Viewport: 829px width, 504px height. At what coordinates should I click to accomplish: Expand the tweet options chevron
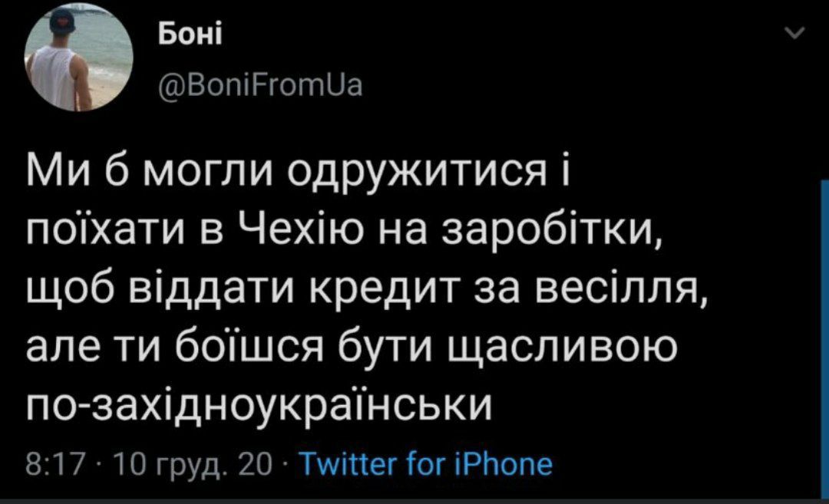(797, 34)
